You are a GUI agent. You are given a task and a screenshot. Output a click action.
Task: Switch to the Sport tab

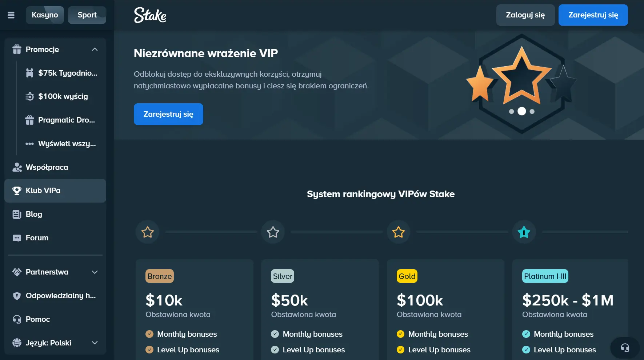pyautogui.click(x=87, y=15)
